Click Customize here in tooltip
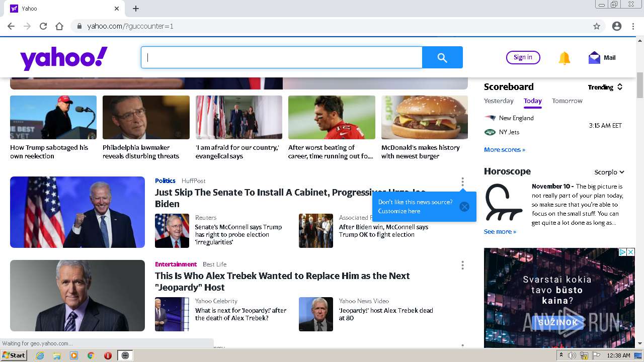The width and height of the screenshot is (644, 362). [399, 211]
